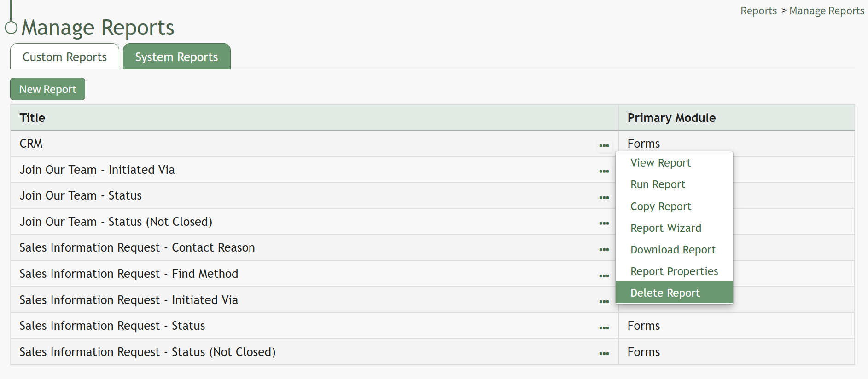Open Report Properties from the menu
Image resolution: width=868 pixels, height=379 pixels.
[x=674, y=271]
